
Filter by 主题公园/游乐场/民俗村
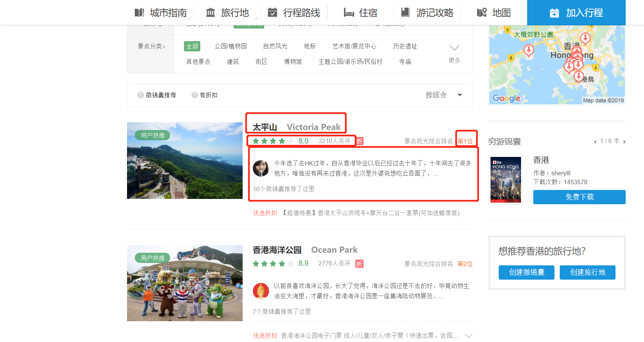click(x=350, y=62)
